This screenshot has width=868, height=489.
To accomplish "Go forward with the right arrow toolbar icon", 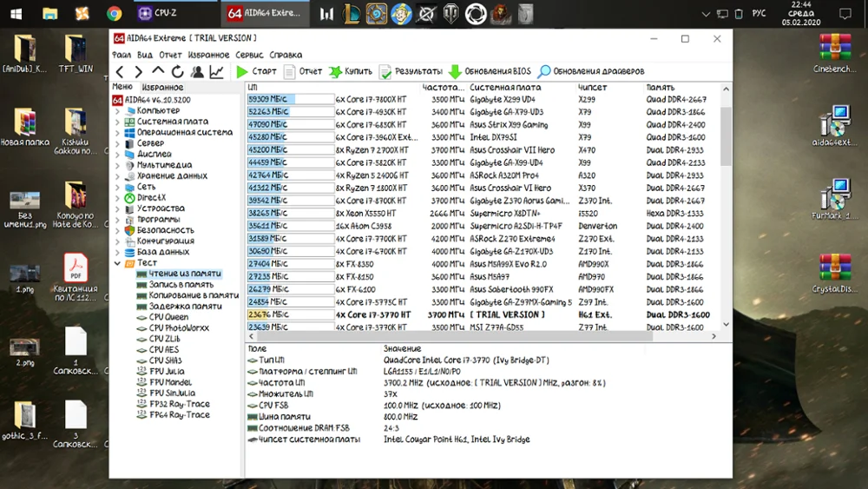I will (x=138, y=71).
